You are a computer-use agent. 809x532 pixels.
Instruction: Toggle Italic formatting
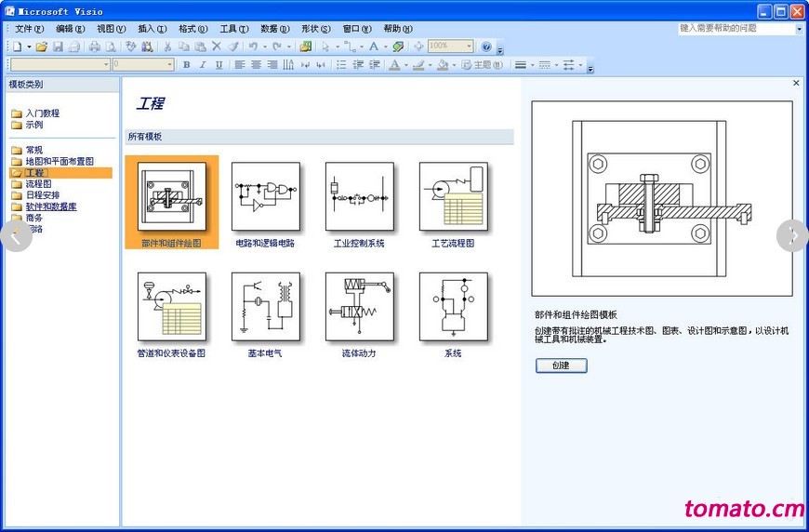tap(203, 64)
